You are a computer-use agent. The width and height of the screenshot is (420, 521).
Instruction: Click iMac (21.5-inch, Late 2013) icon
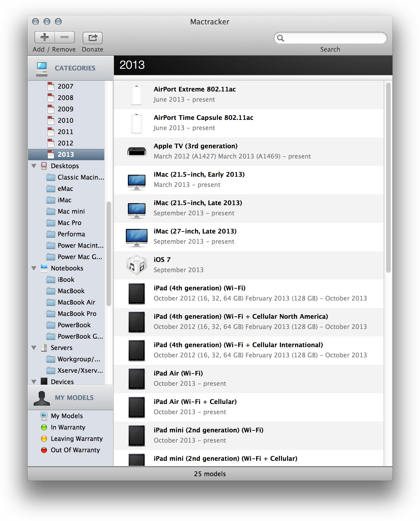click(x=137, y=211)
